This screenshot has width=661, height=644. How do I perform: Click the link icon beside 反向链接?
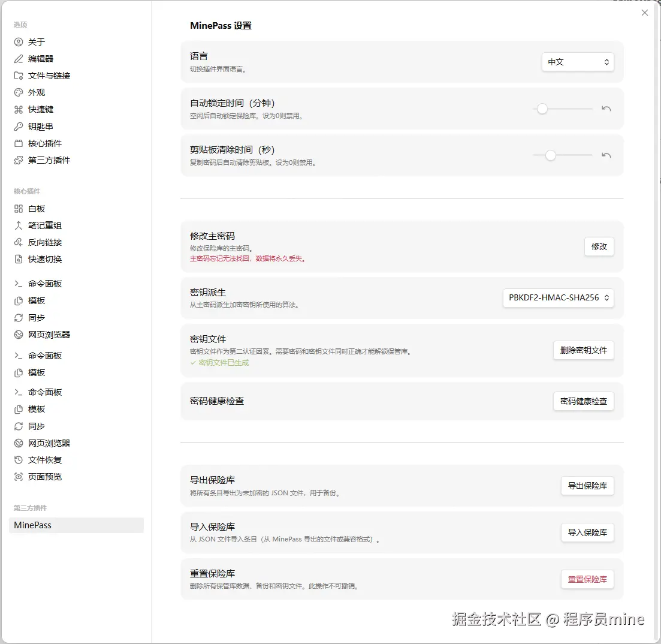click(19, 242)
